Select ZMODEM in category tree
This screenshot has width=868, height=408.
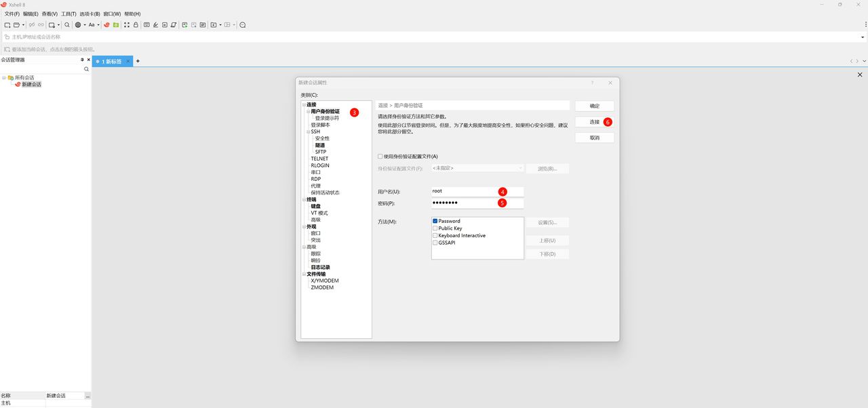pos(322,287)
